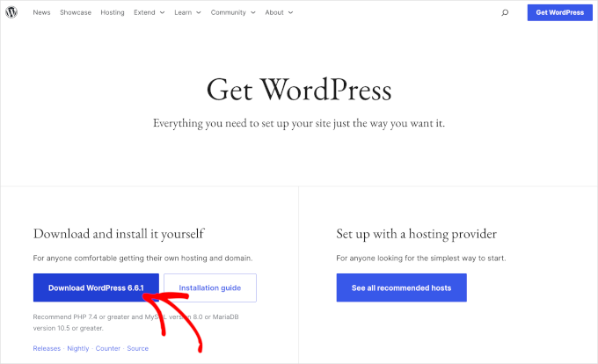Click See all recommended hosts

(x=401, y=288)
